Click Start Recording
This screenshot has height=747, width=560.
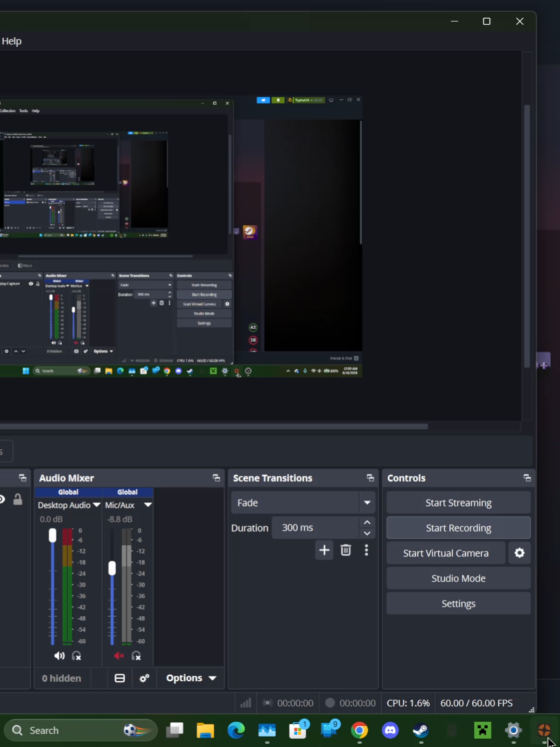click(x=458, y=528)
